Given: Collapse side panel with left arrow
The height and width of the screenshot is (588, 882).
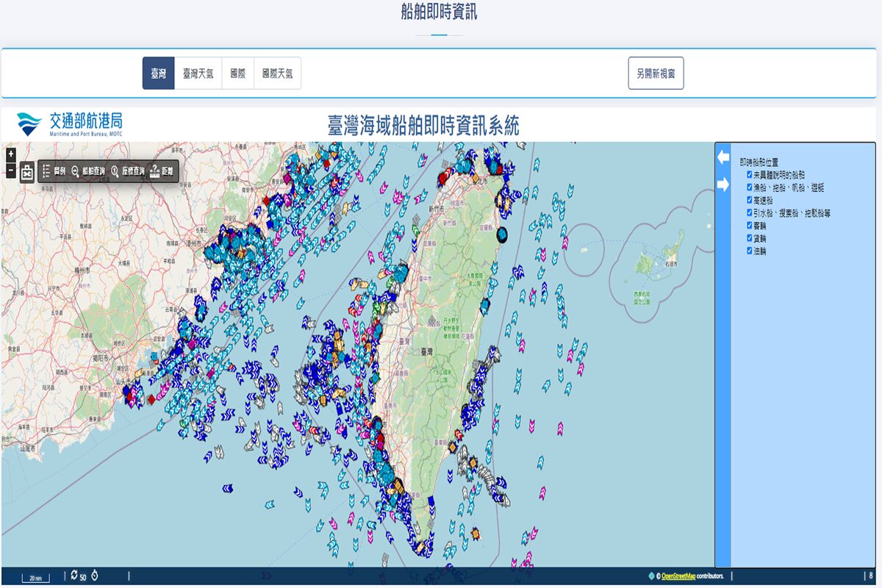Looking at the screenshot, I should (x=723, y=157).
